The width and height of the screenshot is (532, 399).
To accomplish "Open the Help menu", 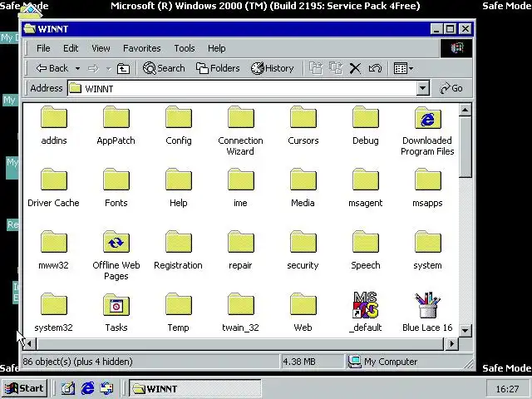I will [x=216, y=48].
